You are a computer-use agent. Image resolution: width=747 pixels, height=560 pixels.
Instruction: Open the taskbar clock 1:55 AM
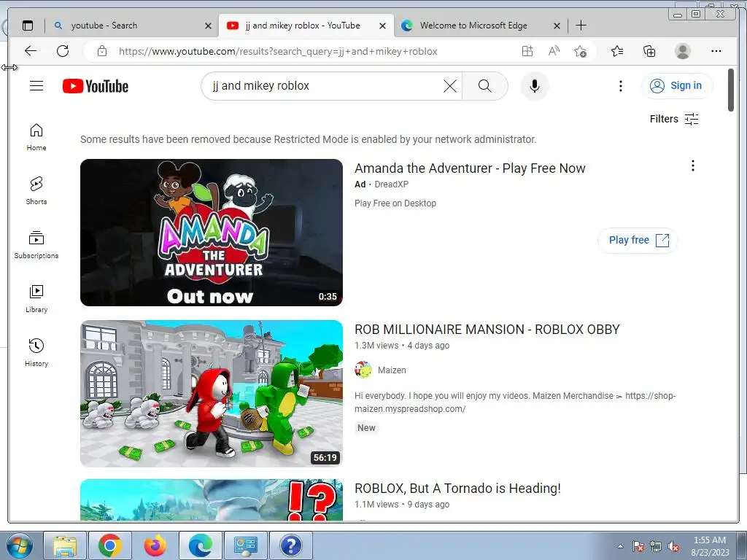[710, 546]
